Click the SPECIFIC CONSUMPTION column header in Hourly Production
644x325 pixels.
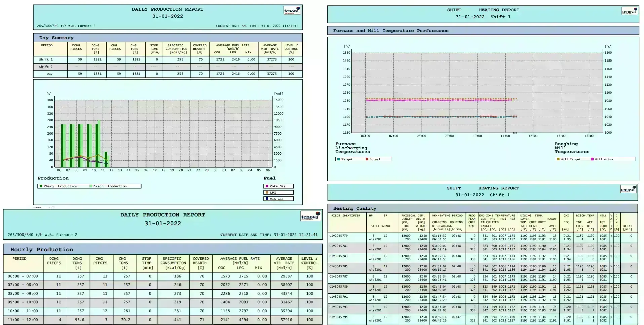click(x=173, y=263)
